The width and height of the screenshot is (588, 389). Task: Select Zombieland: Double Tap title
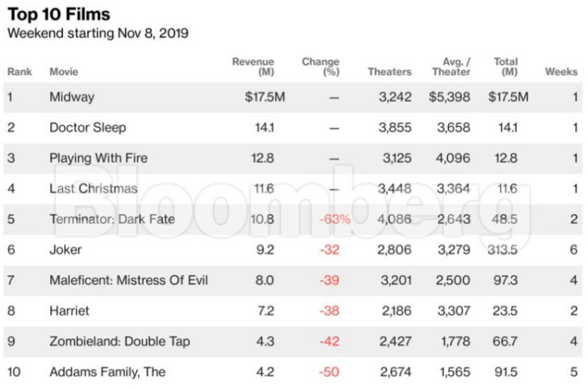click(119, 341)
